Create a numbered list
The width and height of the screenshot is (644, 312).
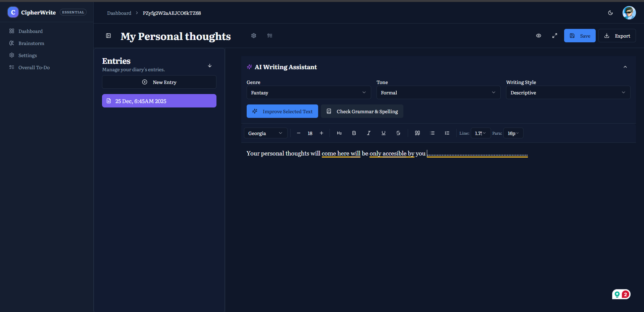[x=447, y=133]
